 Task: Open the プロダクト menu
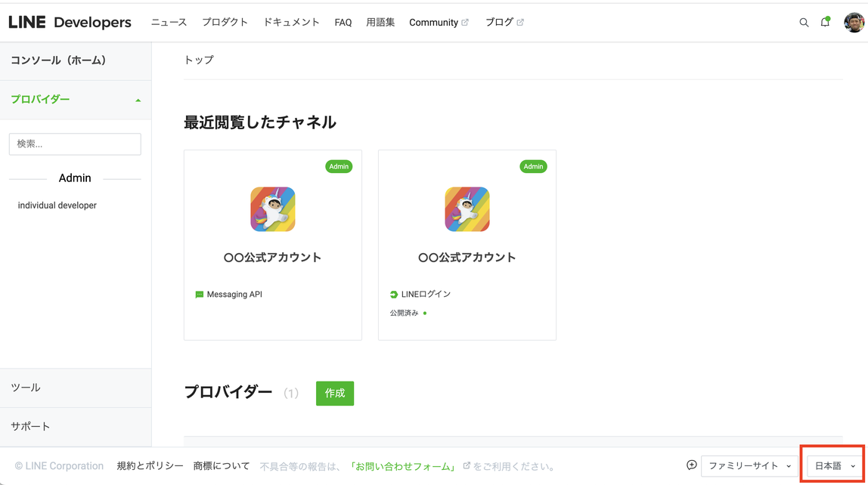225,23
